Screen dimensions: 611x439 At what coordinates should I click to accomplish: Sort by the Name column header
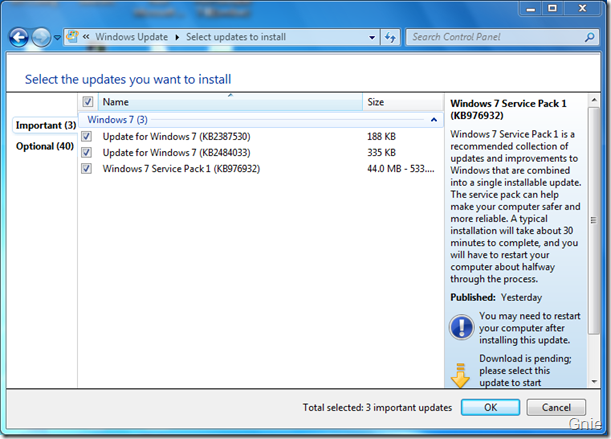pyautogui.click(x=230, y=102)
